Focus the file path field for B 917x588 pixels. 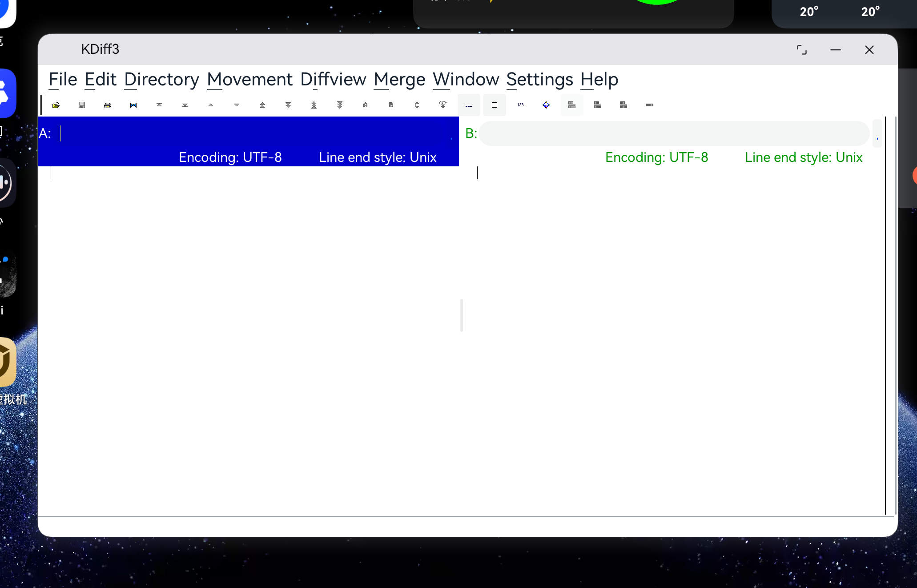click(674, 133)
